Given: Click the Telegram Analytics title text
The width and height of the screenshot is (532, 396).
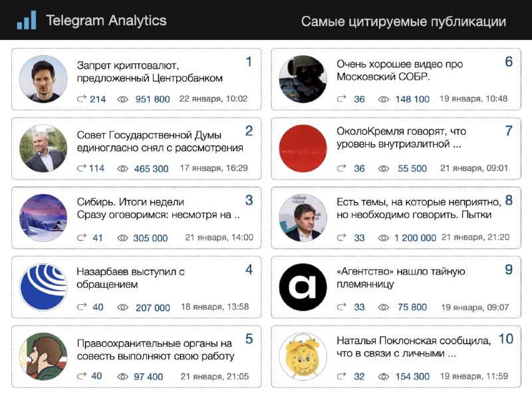Looking at the screenshot, I should [x=106, y=21].
